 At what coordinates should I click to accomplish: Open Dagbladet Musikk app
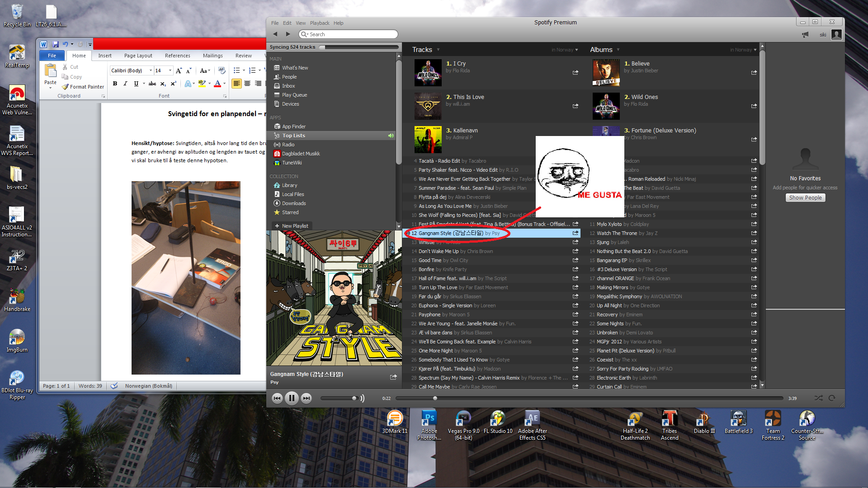click(x=301, y=154)
